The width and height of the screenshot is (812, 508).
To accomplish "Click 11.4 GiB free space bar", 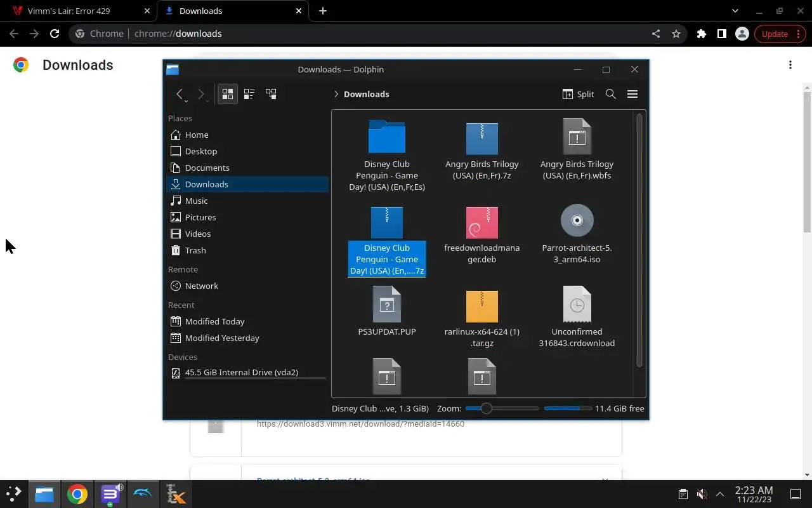I will [x=568, y=408].
